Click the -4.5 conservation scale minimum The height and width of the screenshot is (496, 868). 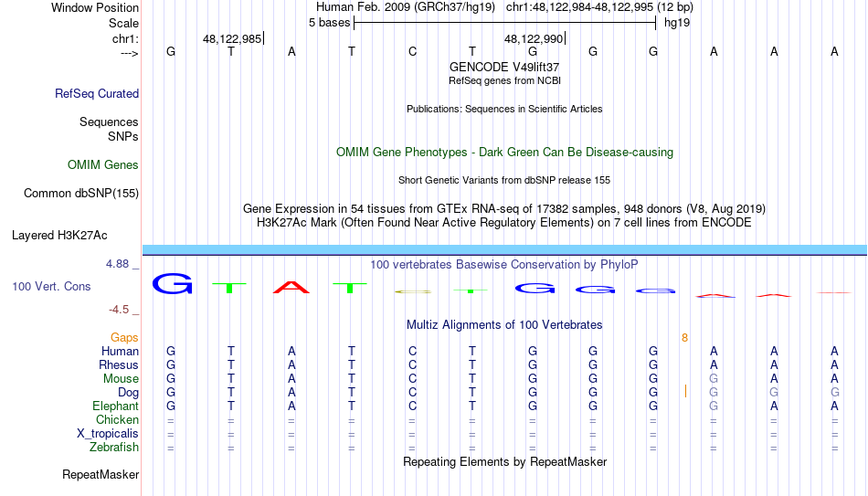click(119, 310)
